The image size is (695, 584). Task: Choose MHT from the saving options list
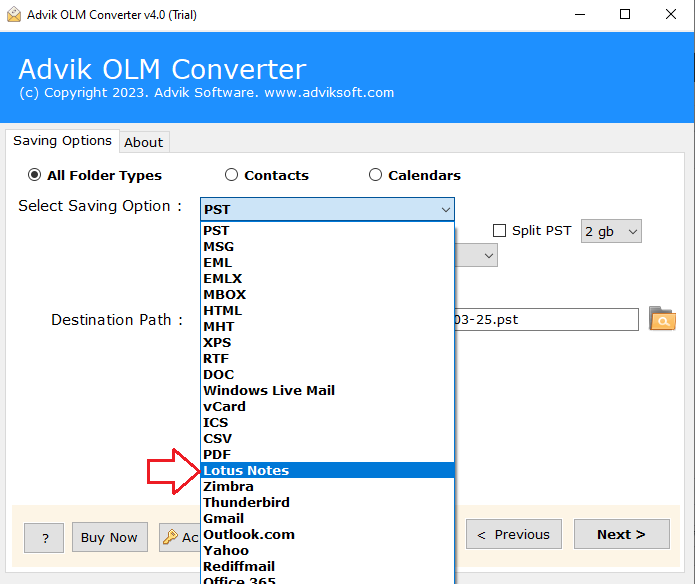click(x=327, y=326)
